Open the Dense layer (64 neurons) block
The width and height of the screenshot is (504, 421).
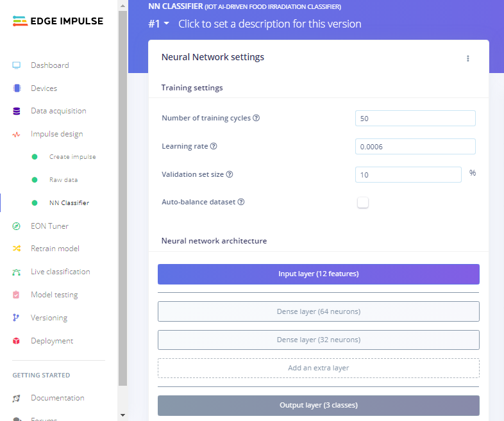point(318,311)
